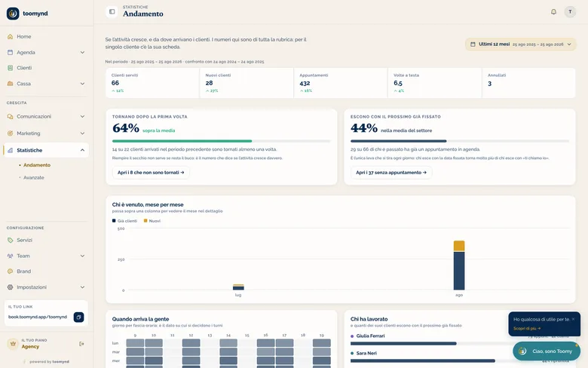588x368 pixels.
Task: Copy the booking link with copy icon
Action: point(78,317)
